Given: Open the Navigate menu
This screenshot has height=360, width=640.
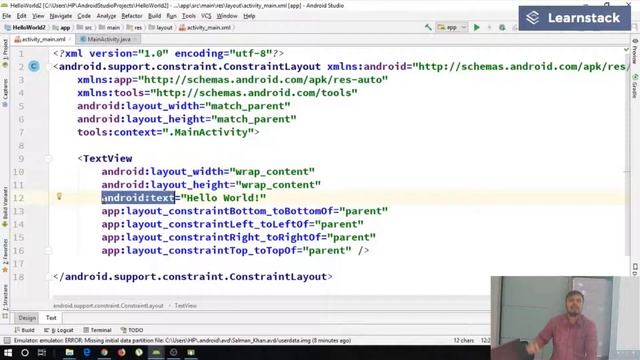Looking at the screenshot, I should 60,16.
